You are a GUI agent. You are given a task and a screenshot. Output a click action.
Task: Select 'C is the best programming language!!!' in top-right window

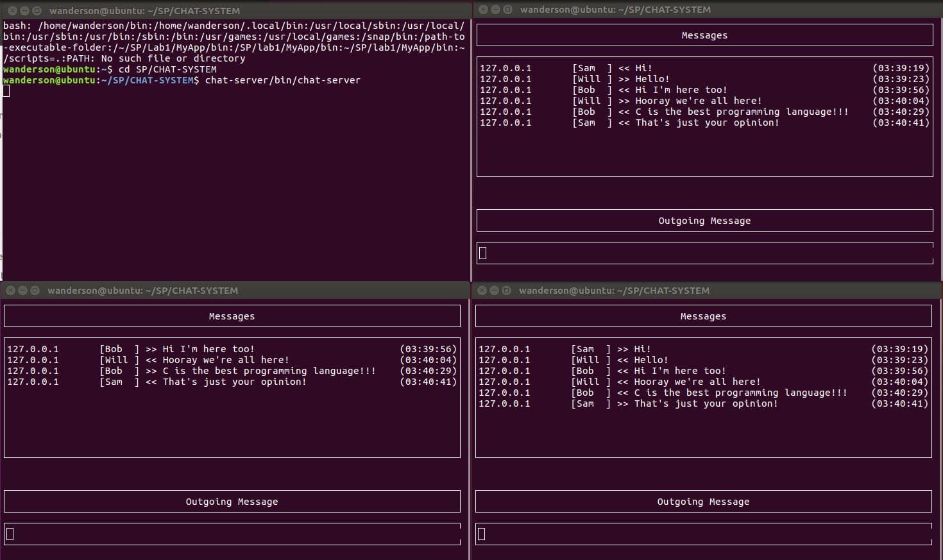pos(742,112)
